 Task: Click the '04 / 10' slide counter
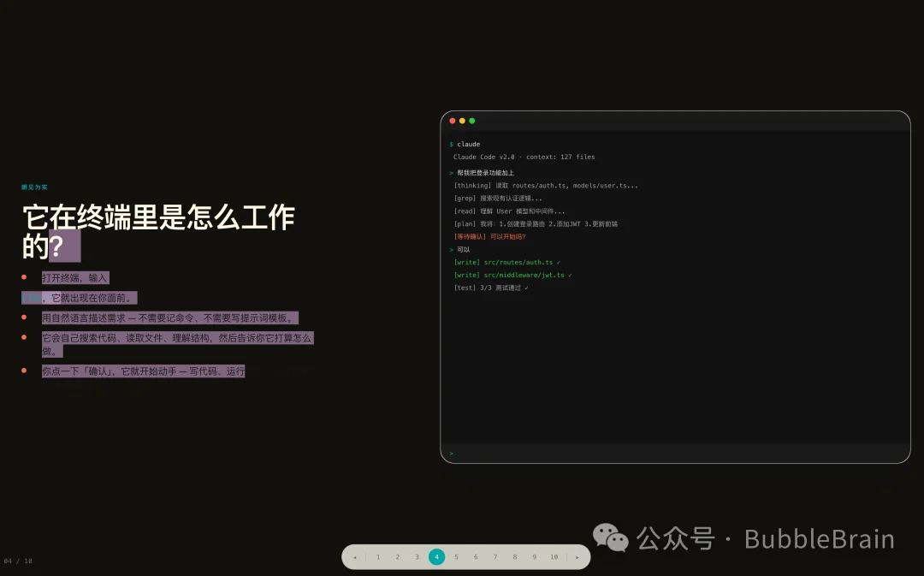18,561
